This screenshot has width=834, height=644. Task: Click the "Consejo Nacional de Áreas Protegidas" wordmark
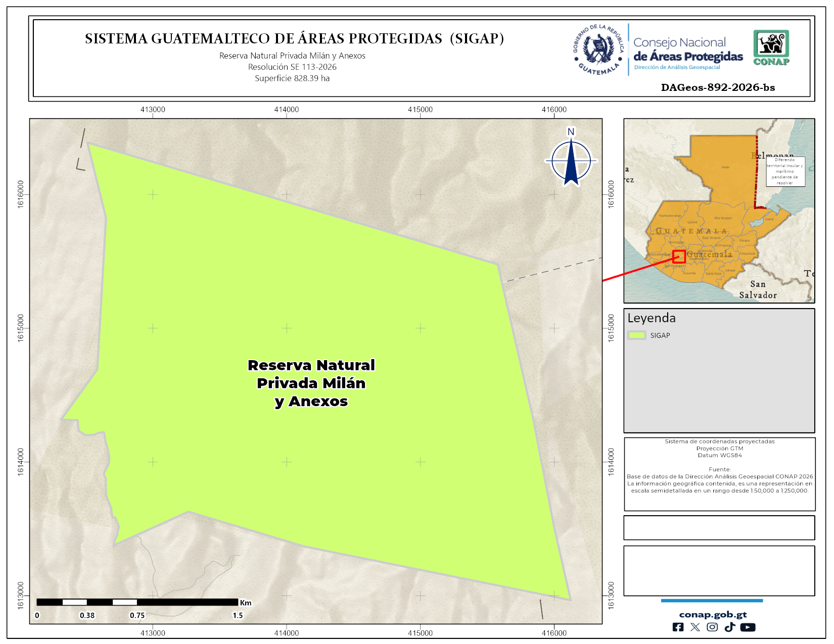688,49
